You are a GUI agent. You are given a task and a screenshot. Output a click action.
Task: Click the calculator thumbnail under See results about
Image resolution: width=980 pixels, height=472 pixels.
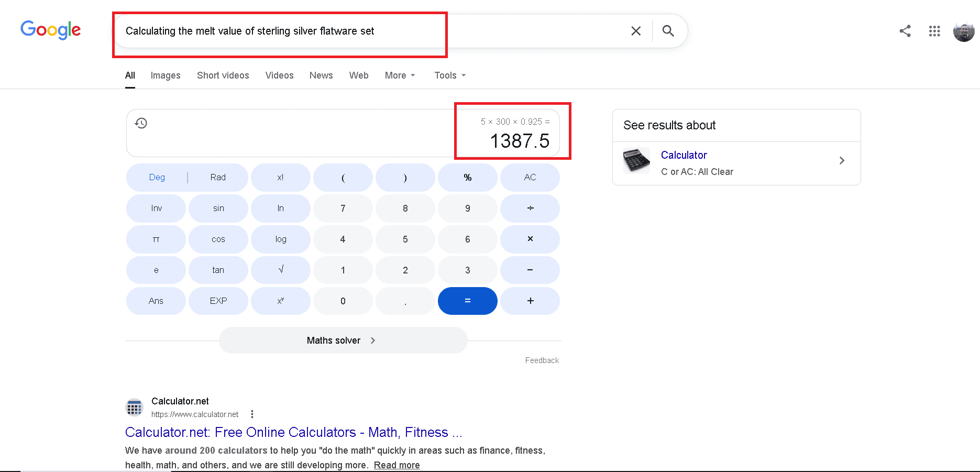[636, 160]
